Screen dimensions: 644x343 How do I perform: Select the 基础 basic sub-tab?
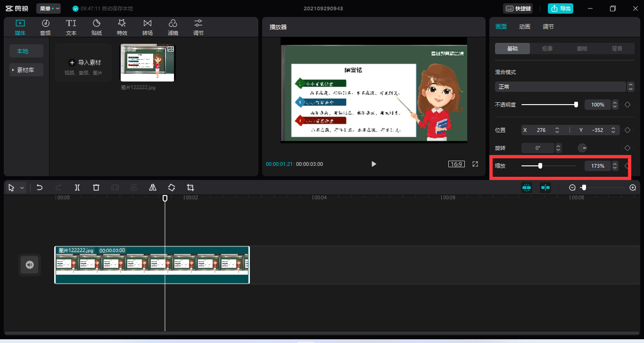512,49
